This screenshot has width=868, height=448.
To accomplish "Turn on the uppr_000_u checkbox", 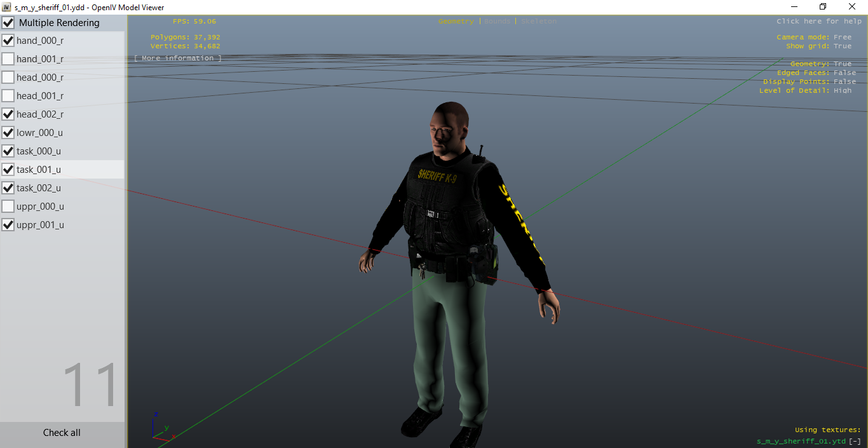I will tap(8, 207).
